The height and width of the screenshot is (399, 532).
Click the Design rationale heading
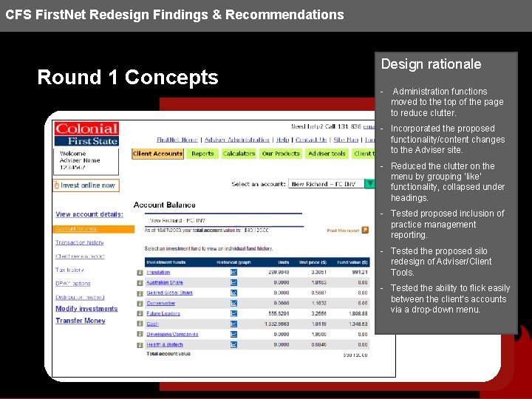(x=431, y=64)
